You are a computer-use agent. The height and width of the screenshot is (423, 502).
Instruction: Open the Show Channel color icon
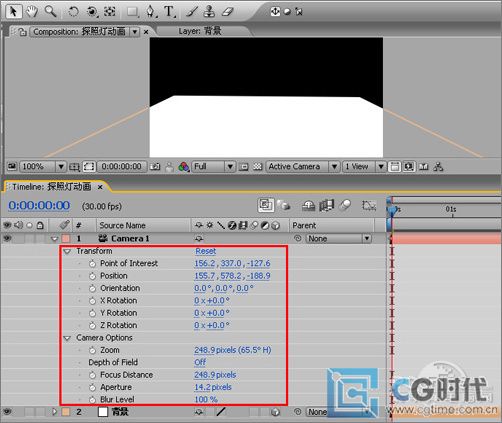(x=183, y=166)
